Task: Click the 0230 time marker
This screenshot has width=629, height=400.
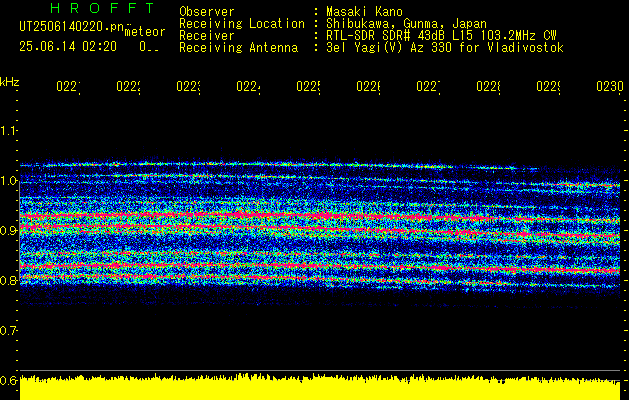Action: click(610, 86)
